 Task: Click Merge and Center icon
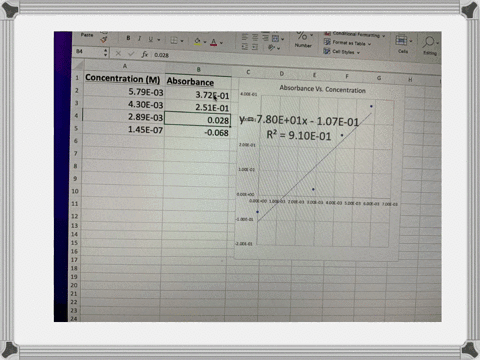(275, 38)
